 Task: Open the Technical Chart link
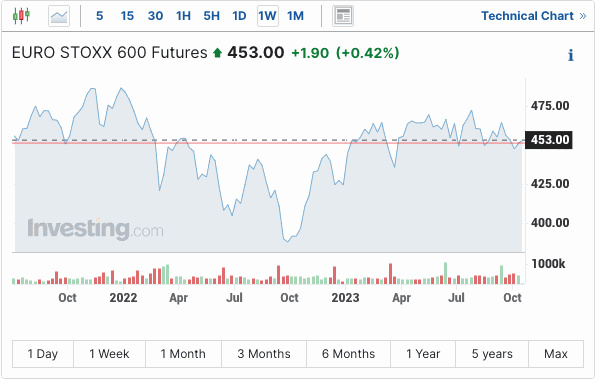(534, 16)
